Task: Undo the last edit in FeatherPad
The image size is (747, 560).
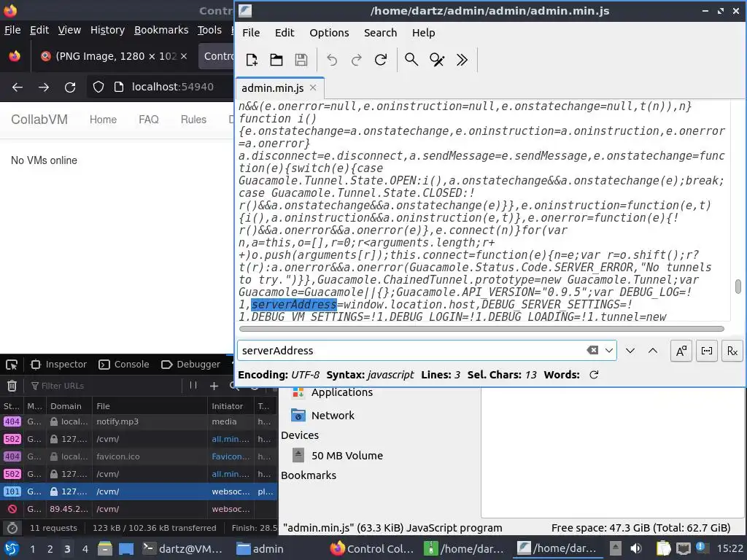Action: [332, 60]
